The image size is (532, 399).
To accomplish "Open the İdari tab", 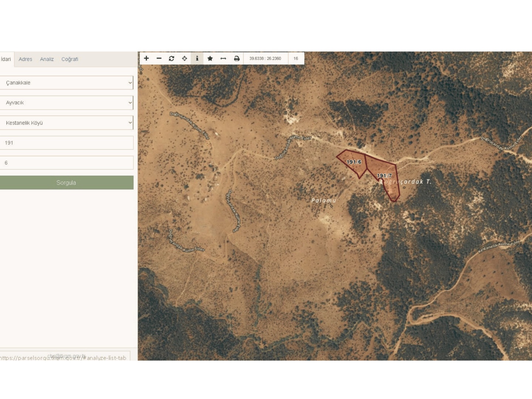I will point(6,59).
